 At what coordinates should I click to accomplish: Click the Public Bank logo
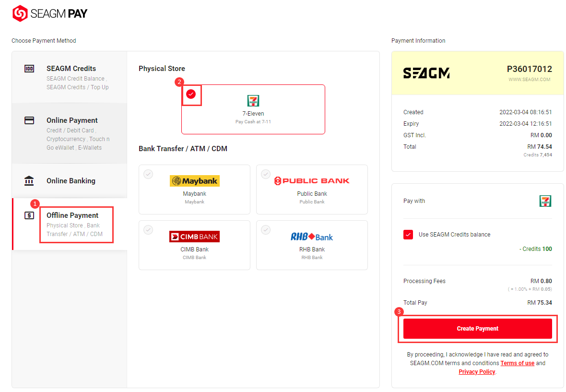pos(312,181)
